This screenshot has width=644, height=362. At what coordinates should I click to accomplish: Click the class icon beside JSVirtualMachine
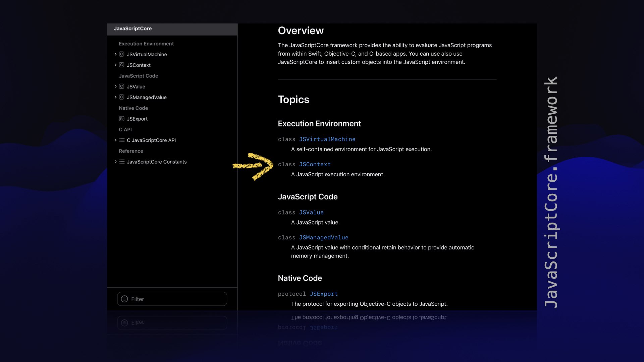coord(121,54)
